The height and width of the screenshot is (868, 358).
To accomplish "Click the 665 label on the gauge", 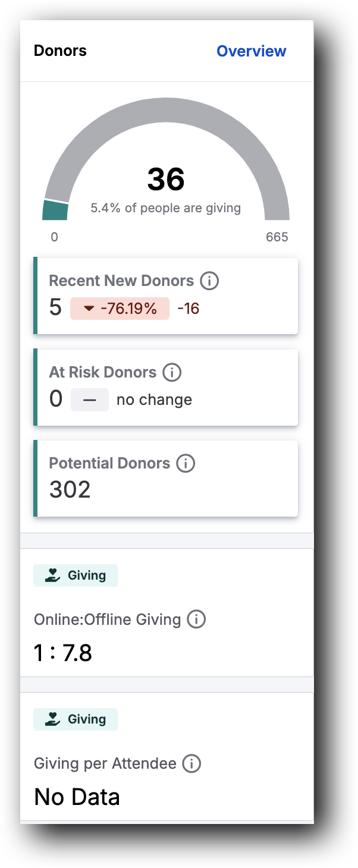I will tap(278, 237).
